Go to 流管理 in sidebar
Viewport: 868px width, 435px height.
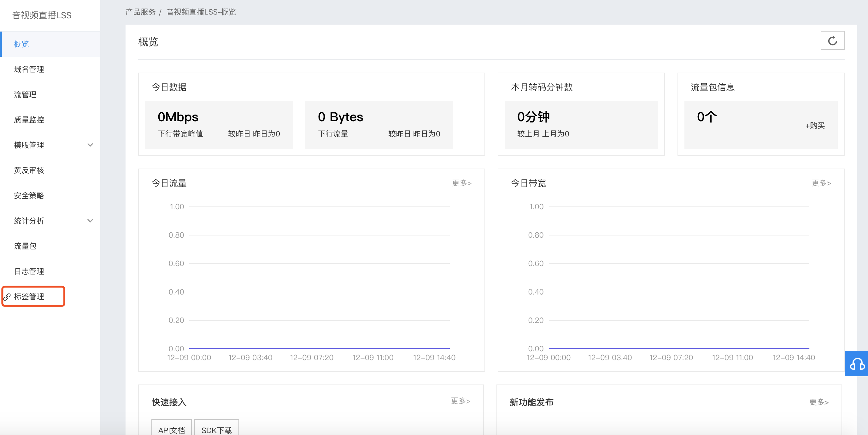click(25, 95)
